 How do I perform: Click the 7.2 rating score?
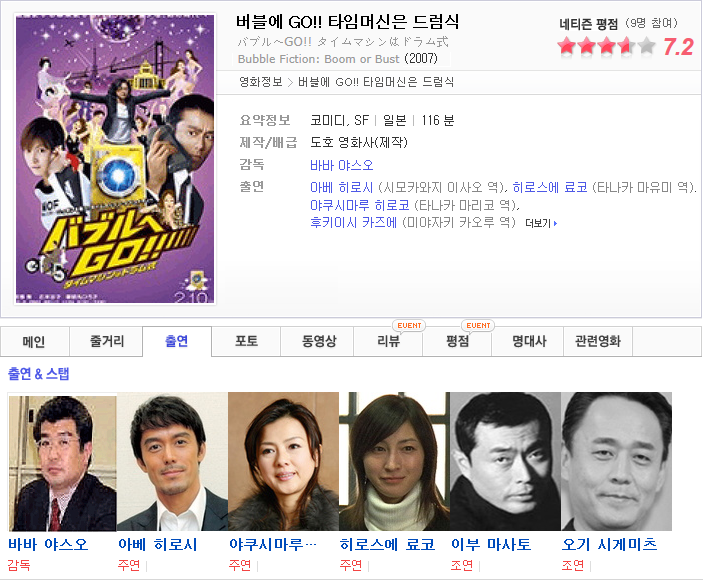(x=678, y=47)
